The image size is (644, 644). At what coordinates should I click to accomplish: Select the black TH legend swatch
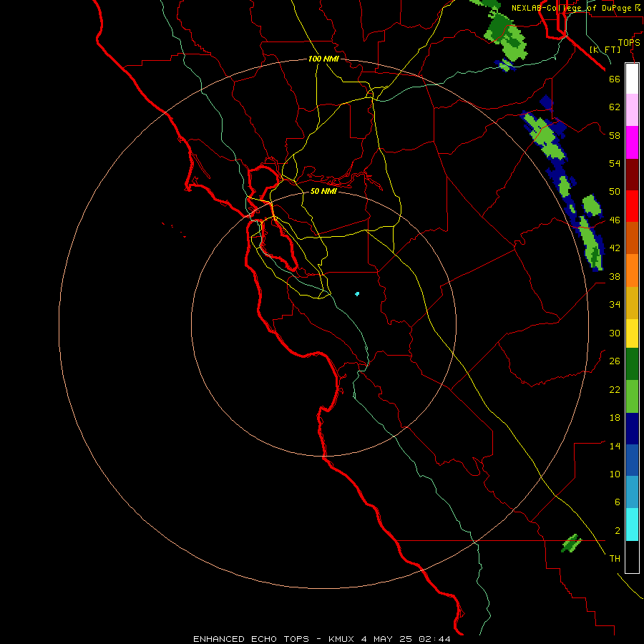[x=632, y=557]
